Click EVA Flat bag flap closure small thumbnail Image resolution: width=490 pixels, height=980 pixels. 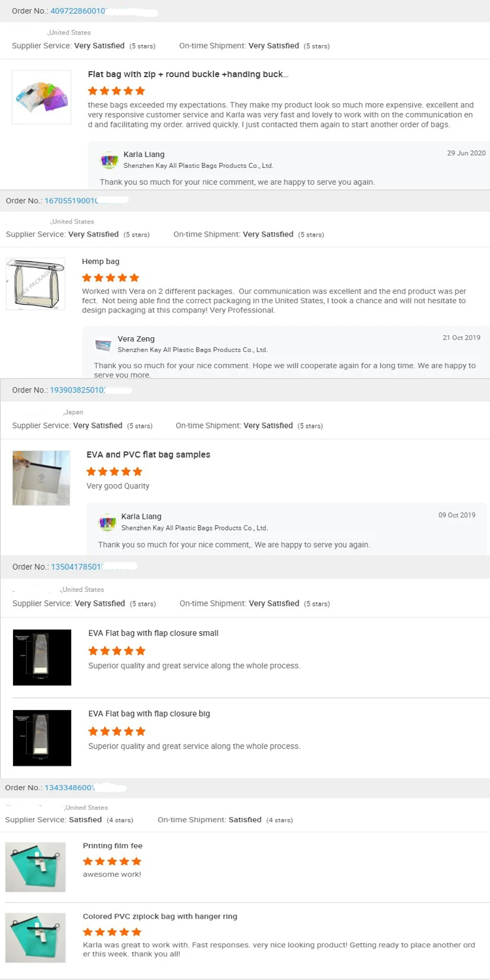(42, 657)
